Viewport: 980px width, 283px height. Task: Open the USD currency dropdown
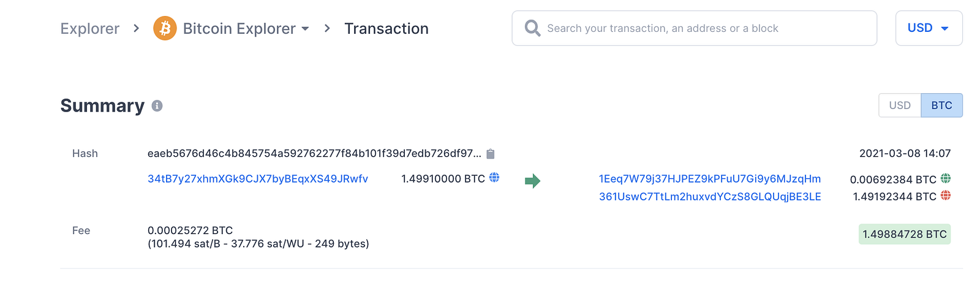click(929, 28)
